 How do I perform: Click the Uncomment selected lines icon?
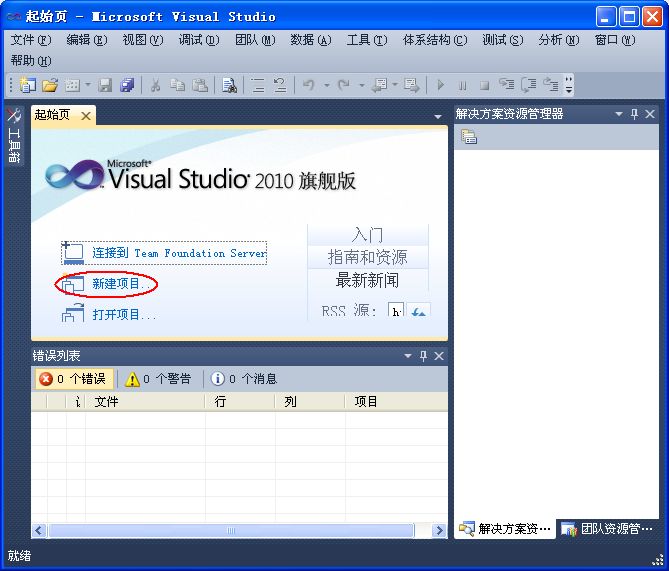280,85
